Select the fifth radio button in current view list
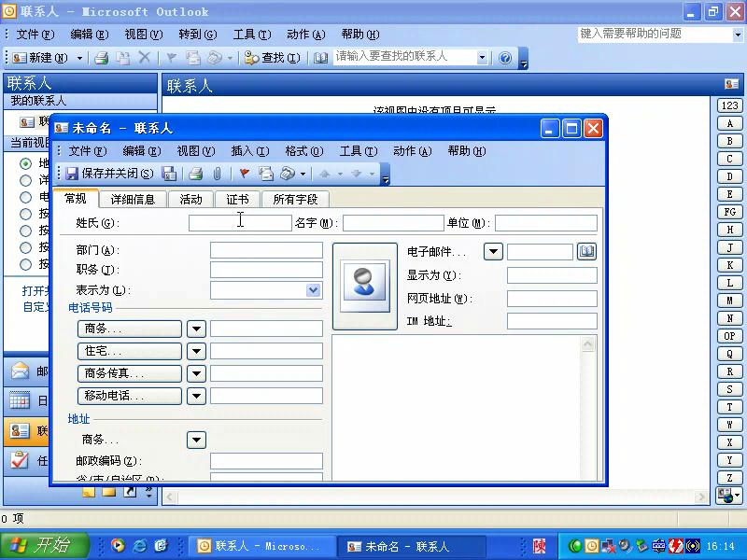747x560 pixels. click(x=26, y=231)
